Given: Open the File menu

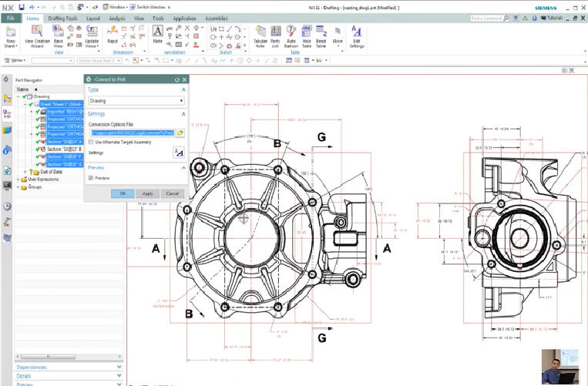Looking at the screenshot, I should (11, 18).
